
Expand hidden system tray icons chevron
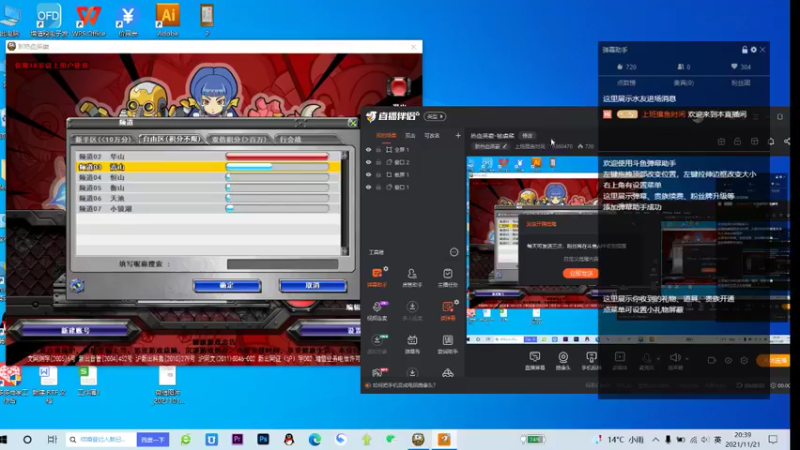(656, 439)
